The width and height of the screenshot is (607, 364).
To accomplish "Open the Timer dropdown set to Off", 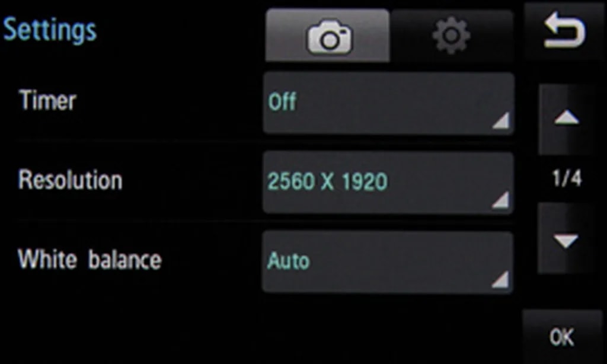I will (x=389, y=103).
